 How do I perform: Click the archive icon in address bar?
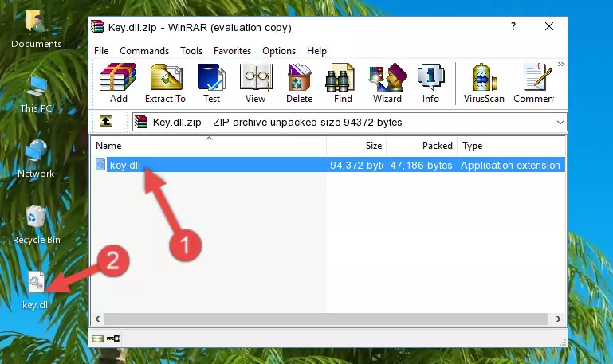tap(141, 122)
